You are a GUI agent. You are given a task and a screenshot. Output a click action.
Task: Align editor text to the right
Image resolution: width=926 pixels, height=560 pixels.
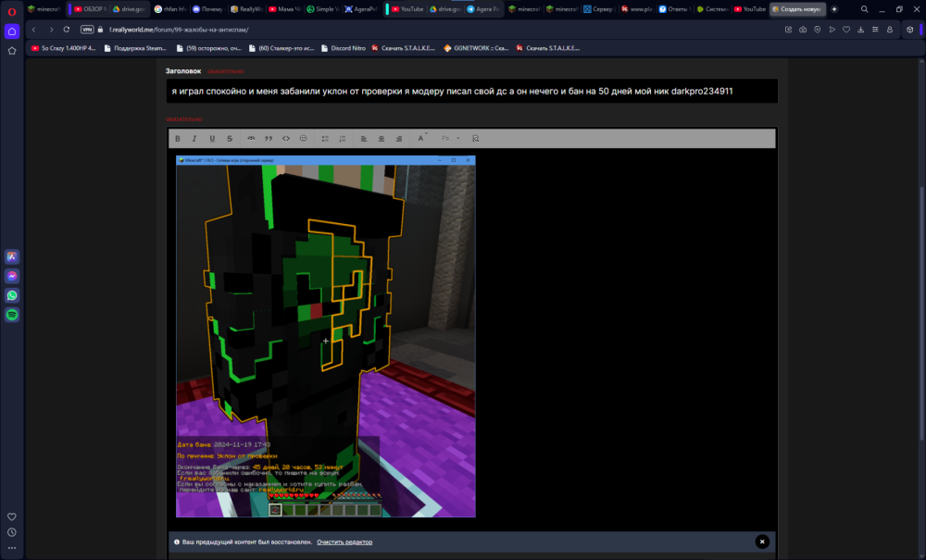tap(398, 139)
